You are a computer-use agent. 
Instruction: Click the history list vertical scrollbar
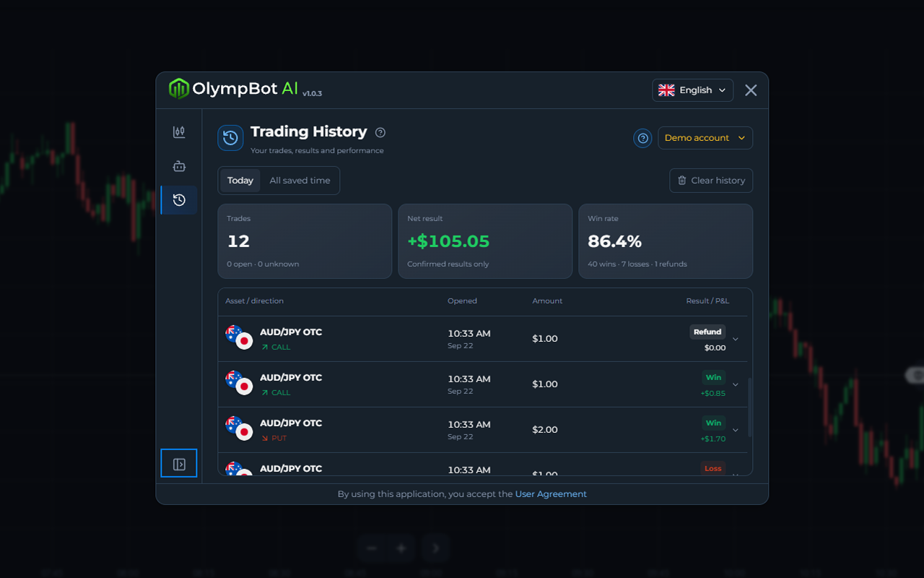[750, 407]
